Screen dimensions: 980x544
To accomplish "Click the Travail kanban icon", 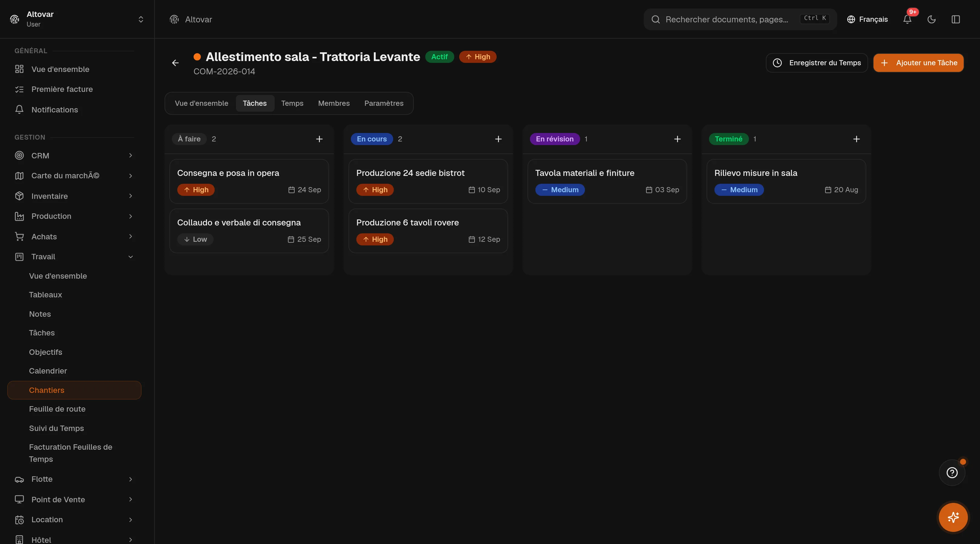I will pyautogui.click(x=19, y=257).
